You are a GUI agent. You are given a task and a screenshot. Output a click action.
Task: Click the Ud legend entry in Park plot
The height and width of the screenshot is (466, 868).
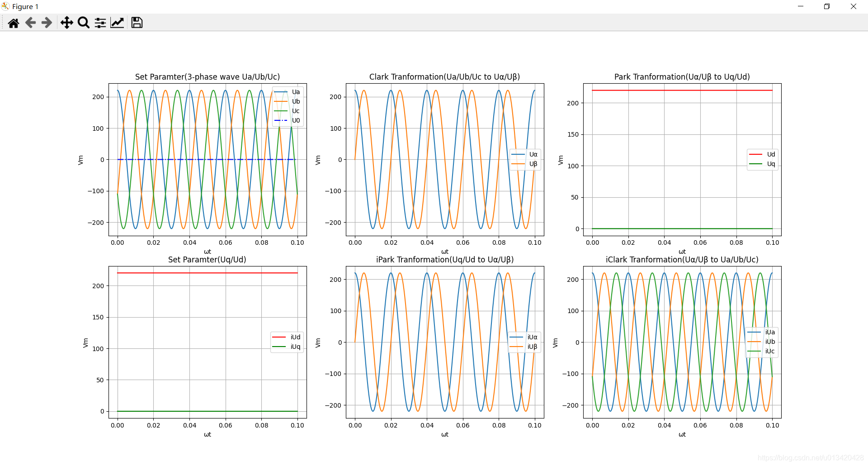point(762,154)
